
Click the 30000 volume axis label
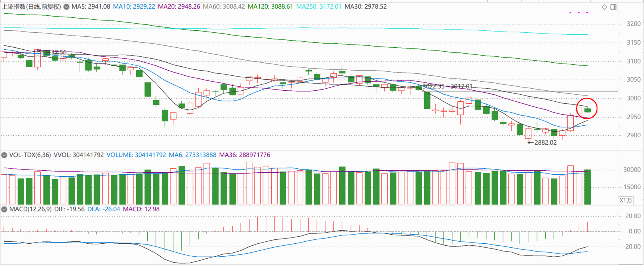pos(632,170)
